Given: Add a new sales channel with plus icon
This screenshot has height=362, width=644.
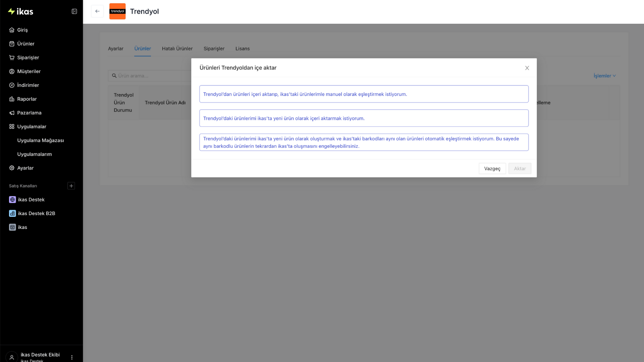Looking at the screenshot, I should point(71,186).
